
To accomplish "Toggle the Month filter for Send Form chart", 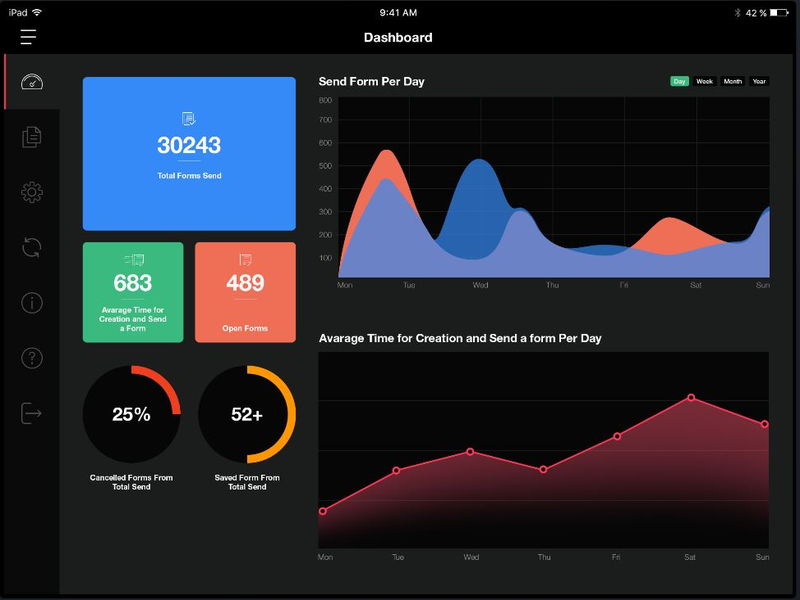I will (733, 81).
